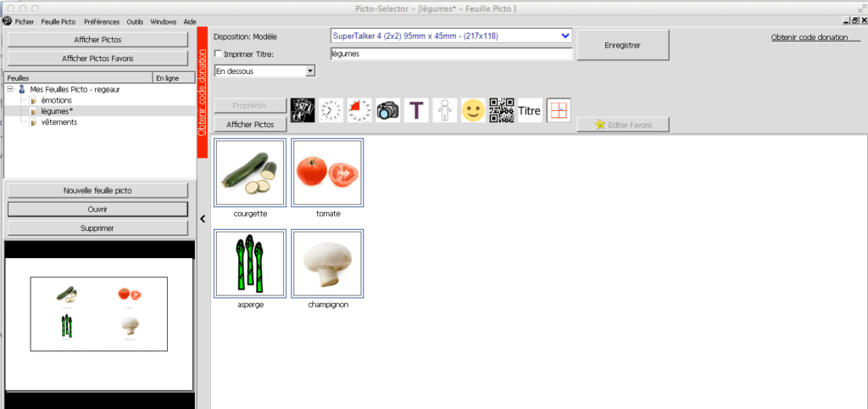Add text with the purple T icon
The image size is (868, 409).
click(x=416, y=110)
